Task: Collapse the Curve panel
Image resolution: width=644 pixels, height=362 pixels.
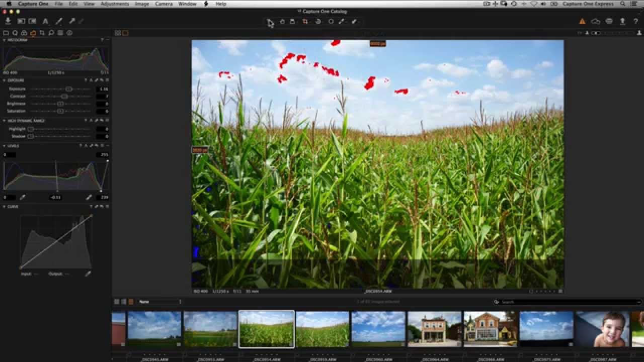Action: click(x=5, y=207)
